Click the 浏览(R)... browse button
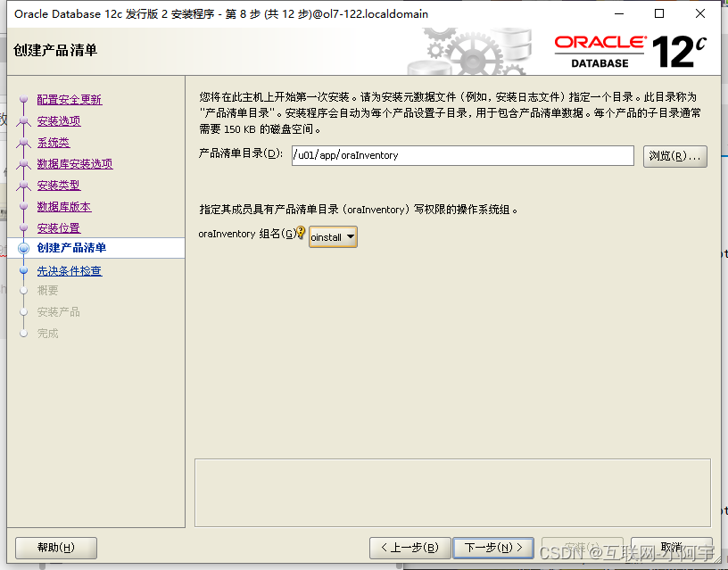The height and width of the screenshot is (570, 728). (x=674, y=156)
